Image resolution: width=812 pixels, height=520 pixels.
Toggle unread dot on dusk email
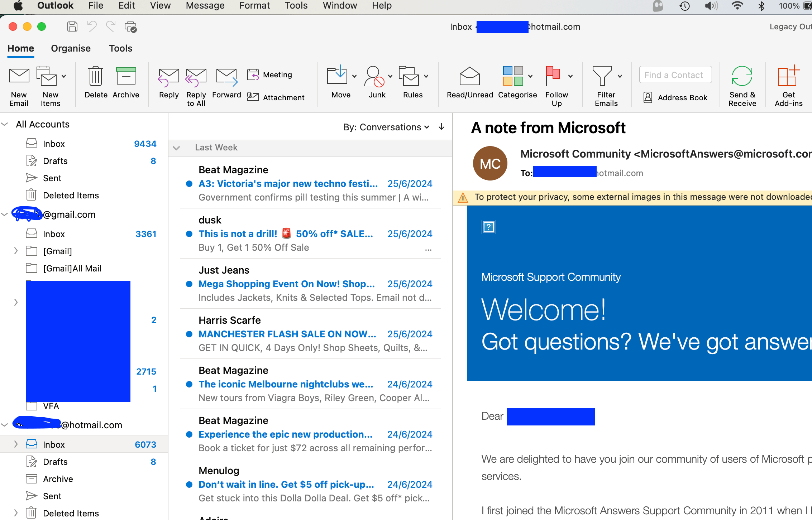coord(189,234)
